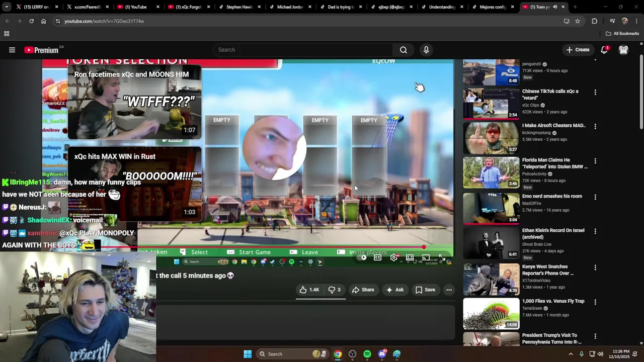Show hidden system tray icons

tap(571, 354)
